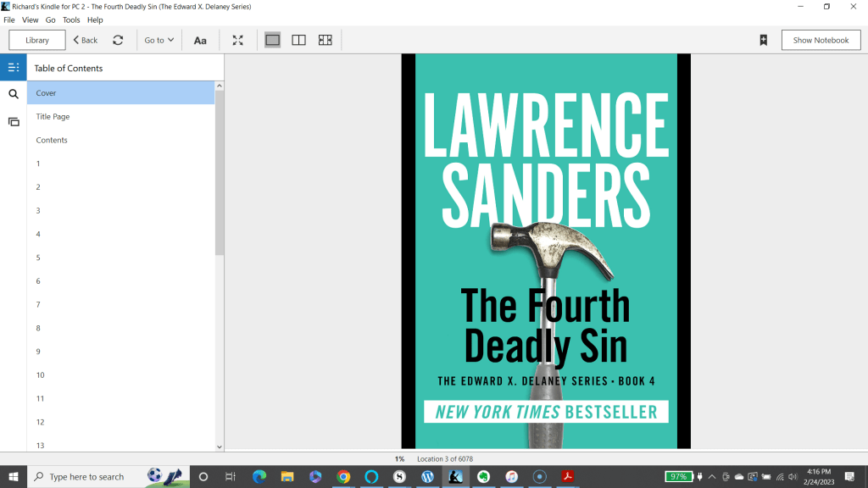
Task: Enter full screen reading mode
Action: tap(238, 40)
